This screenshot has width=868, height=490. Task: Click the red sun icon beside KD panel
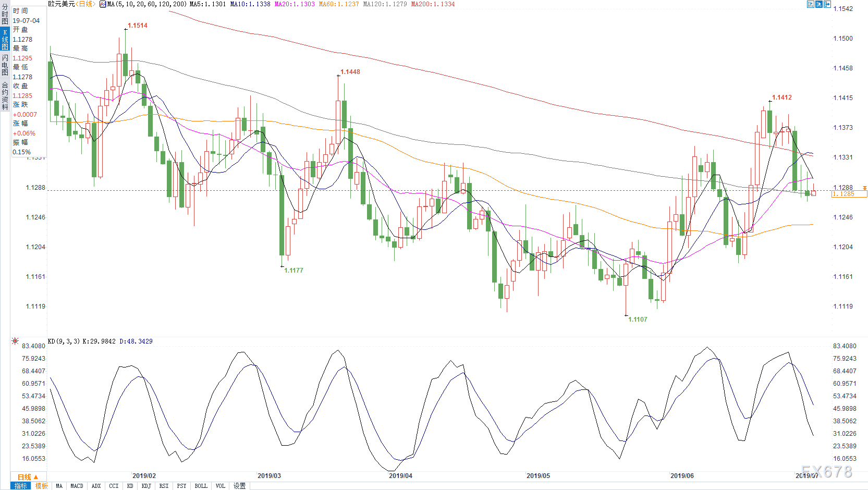point(15,341)
